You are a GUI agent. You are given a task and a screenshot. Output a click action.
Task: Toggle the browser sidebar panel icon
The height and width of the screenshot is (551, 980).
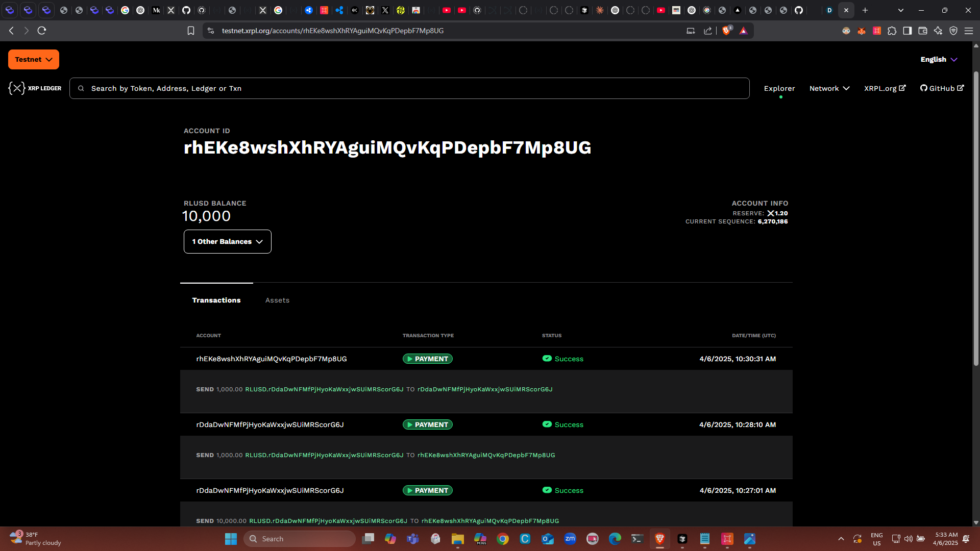coord(907,31)
